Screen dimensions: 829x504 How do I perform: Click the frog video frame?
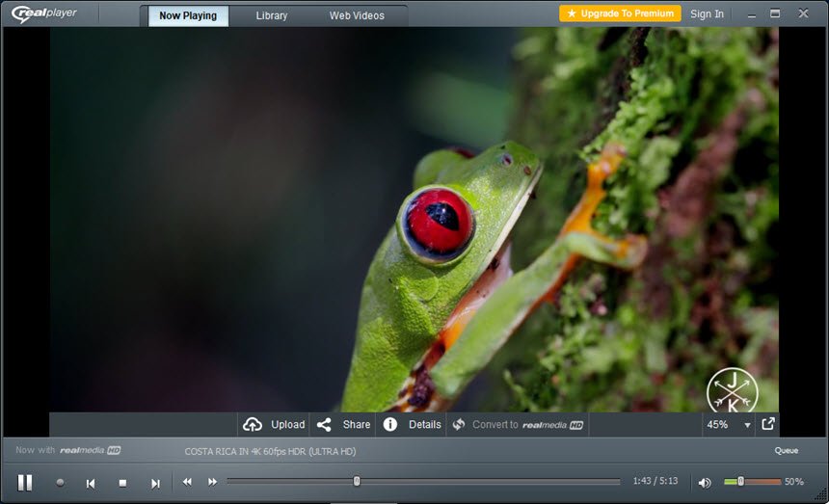pos(414,220)
